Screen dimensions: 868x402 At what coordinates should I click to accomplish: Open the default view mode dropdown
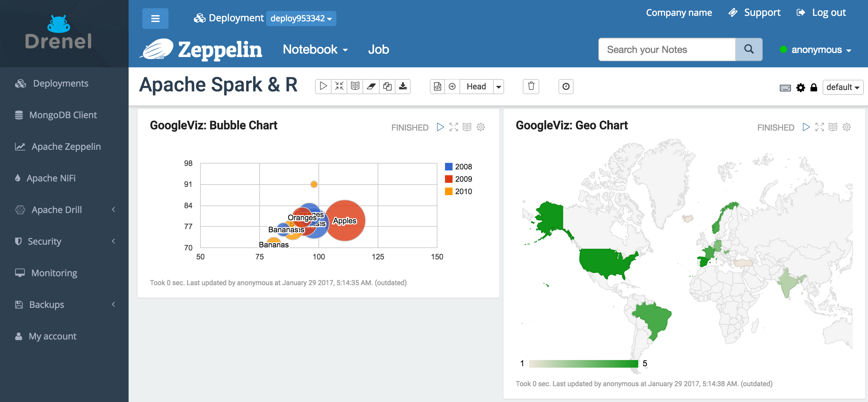coord(843,87)
